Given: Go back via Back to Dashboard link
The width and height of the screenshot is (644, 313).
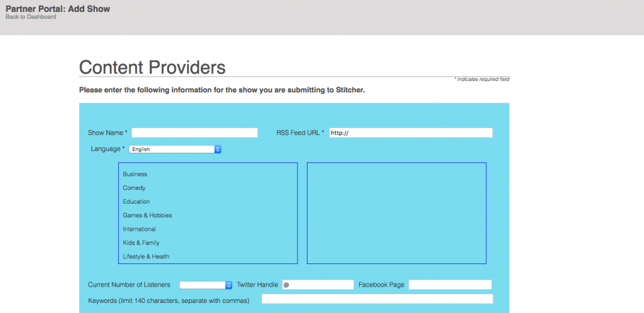Looking at the screenshot, I should tap(31, 17).
